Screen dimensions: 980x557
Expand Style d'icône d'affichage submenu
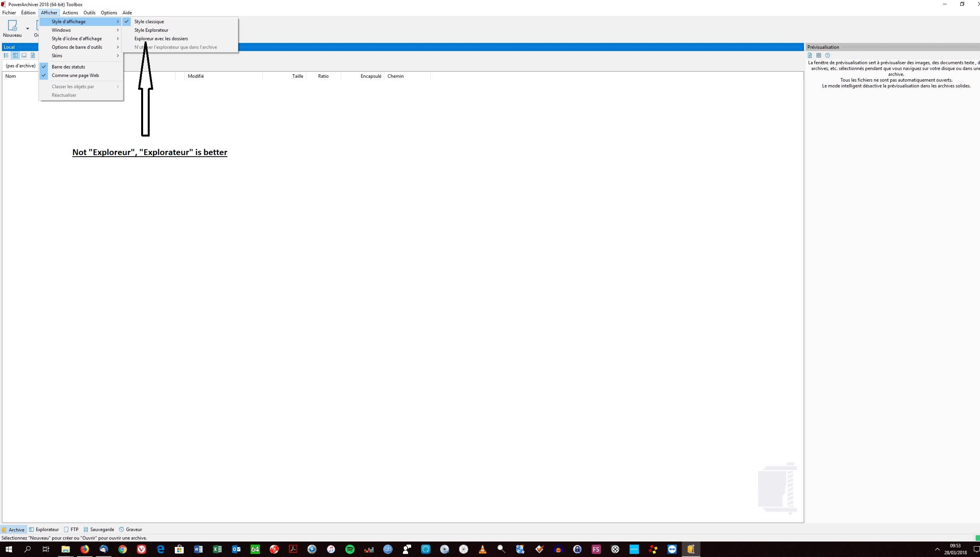[x=81, y=39]
